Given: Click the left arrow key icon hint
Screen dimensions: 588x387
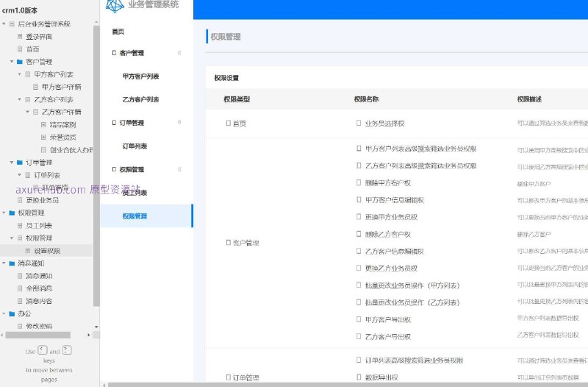Looking at the screenshot, I should click(x=43, y=350).
